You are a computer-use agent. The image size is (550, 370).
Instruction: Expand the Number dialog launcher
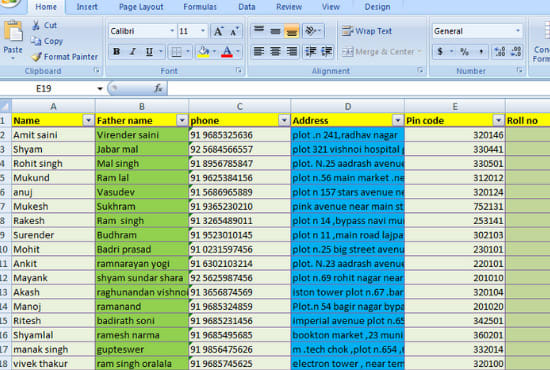point(519,70)
